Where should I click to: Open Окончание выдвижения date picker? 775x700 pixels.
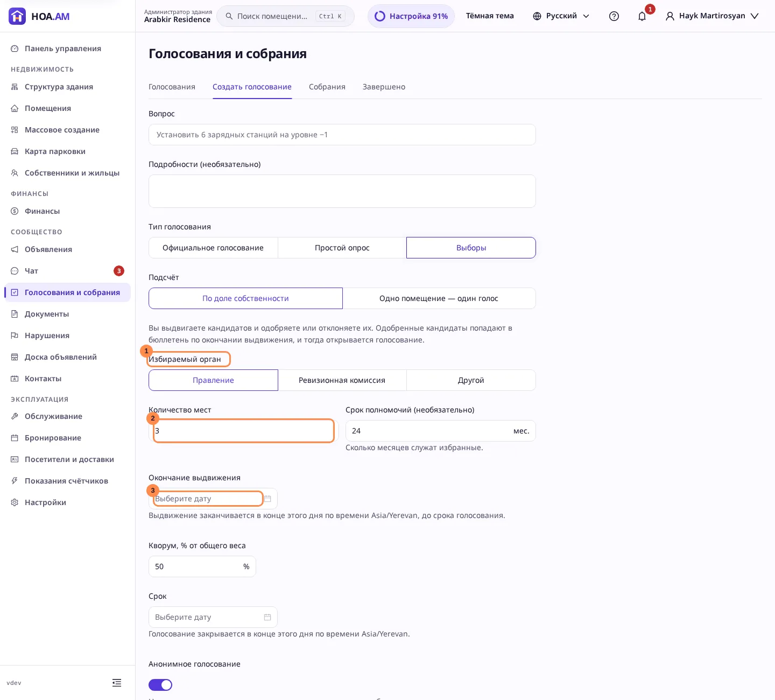213,499
